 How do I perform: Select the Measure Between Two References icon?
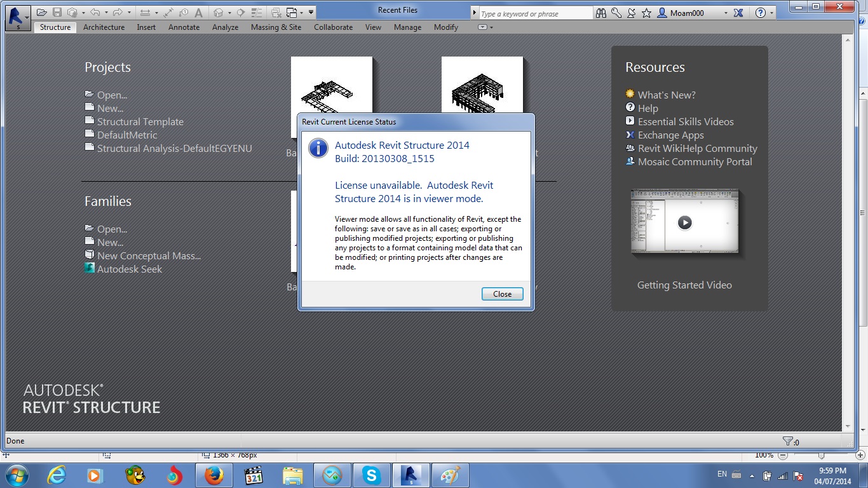145,13
